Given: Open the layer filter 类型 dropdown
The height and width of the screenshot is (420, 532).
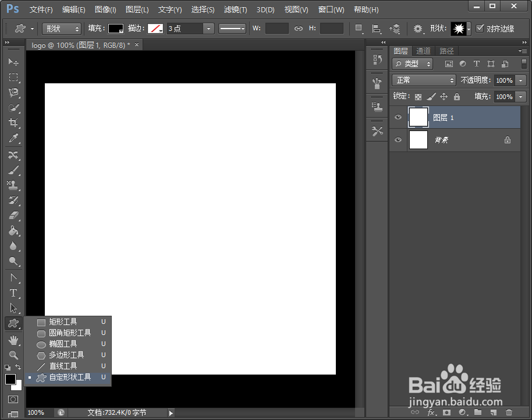Looking at the screenshot, I should (x=412, y=63).
